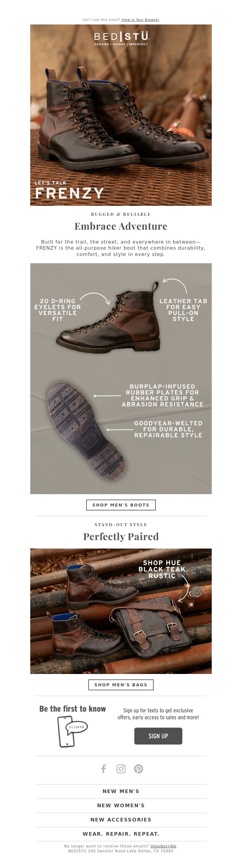
Task: Click the SHOP HUE BLACK TEAK RUSTIC text
Action: click(162, 569)
